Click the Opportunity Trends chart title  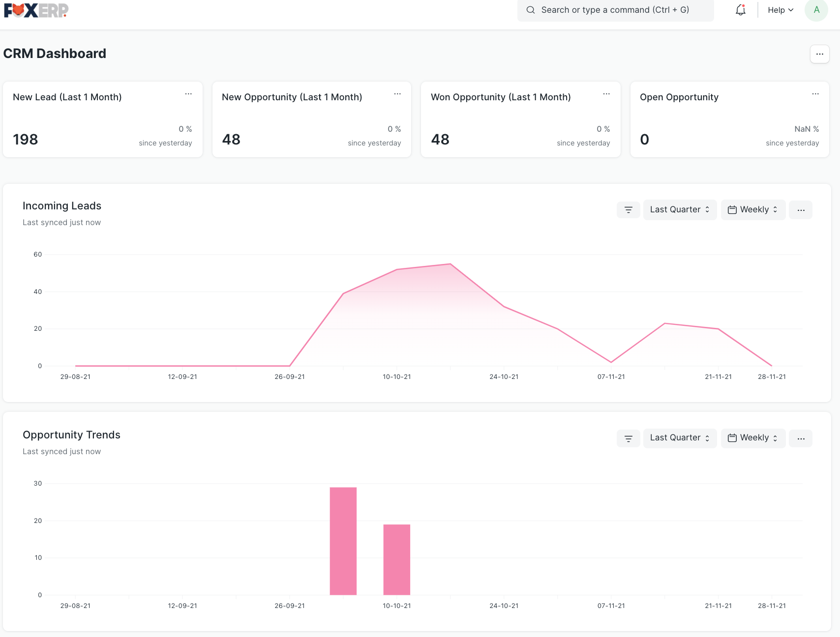click(71, 435)
